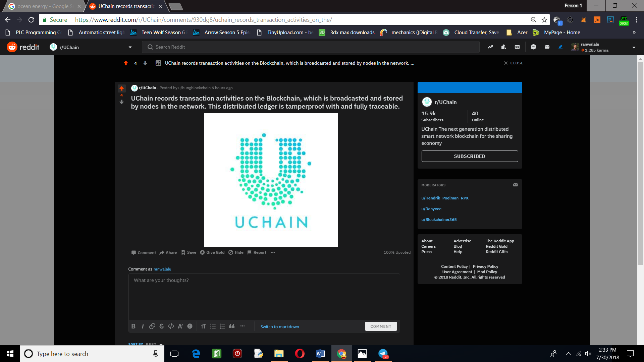Open File Explorer from the taskbar
This screenshot has width=644, height=362.
[279, 354]
